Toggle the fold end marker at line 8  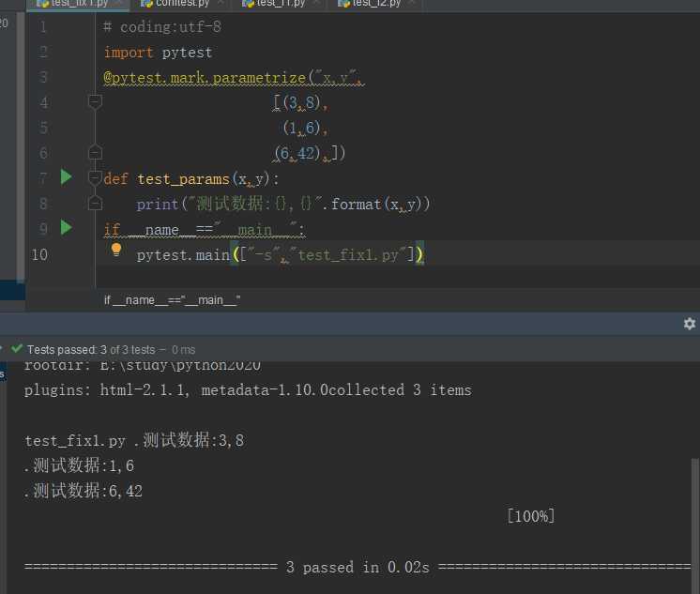pos(95,204)
